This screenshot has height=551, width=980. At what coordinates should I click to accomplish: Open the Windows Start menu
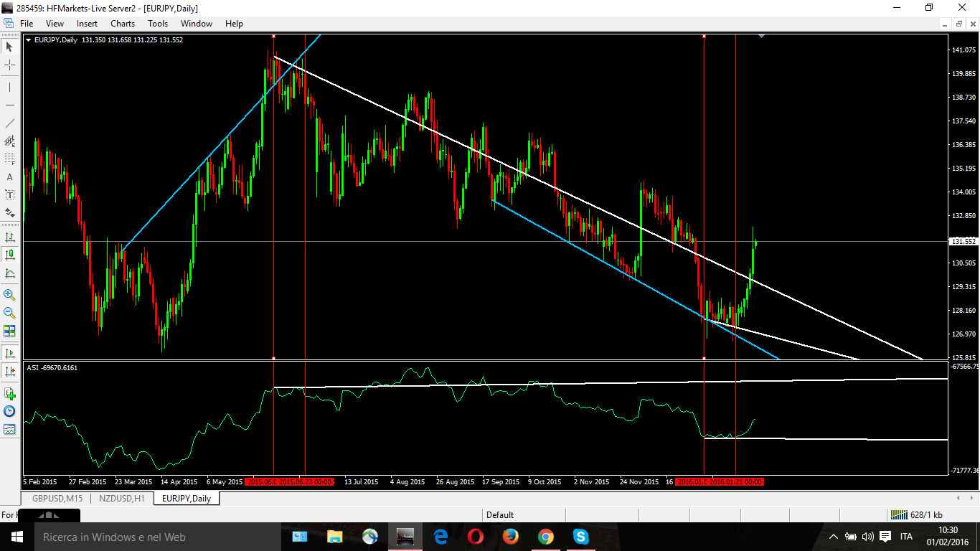[17, 537]
